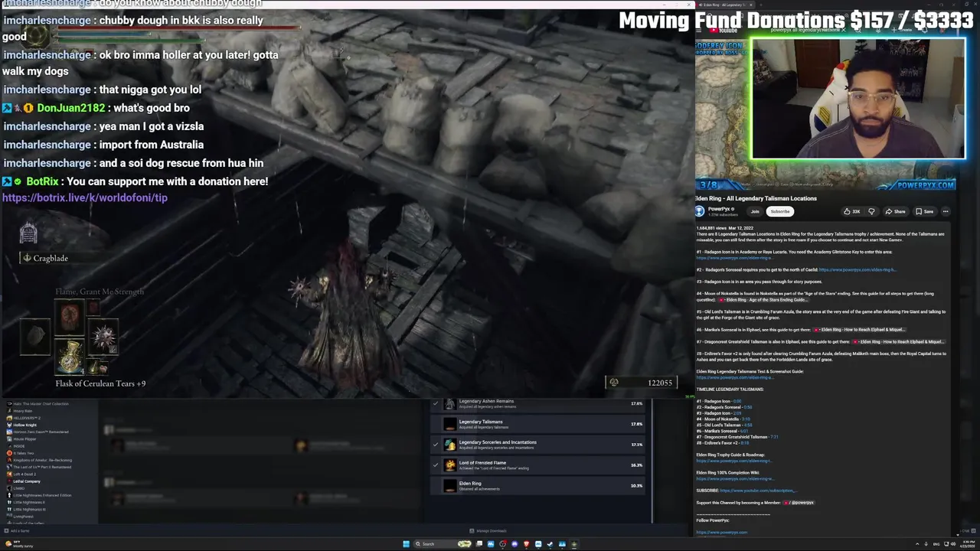Screen dimensions: 980x551
Task: Dislike the Legendary Talisman video
Action: pyautogui.click(x=871, y=211)
